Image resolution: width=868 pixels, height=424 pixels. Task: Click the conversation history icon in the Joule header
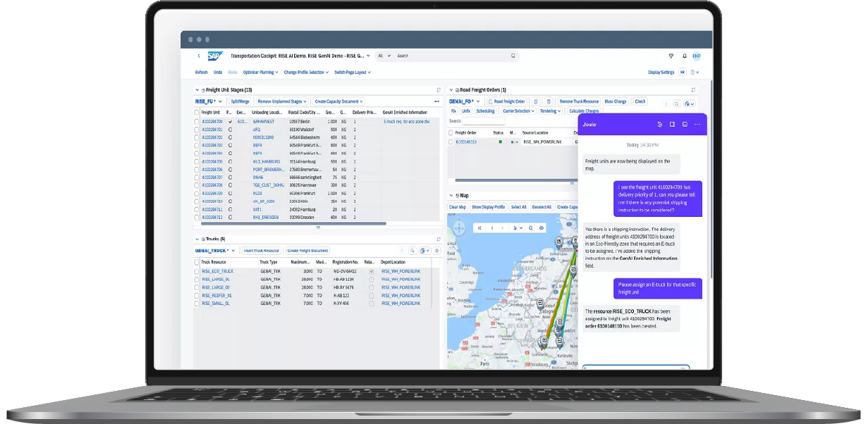[660, 125]
